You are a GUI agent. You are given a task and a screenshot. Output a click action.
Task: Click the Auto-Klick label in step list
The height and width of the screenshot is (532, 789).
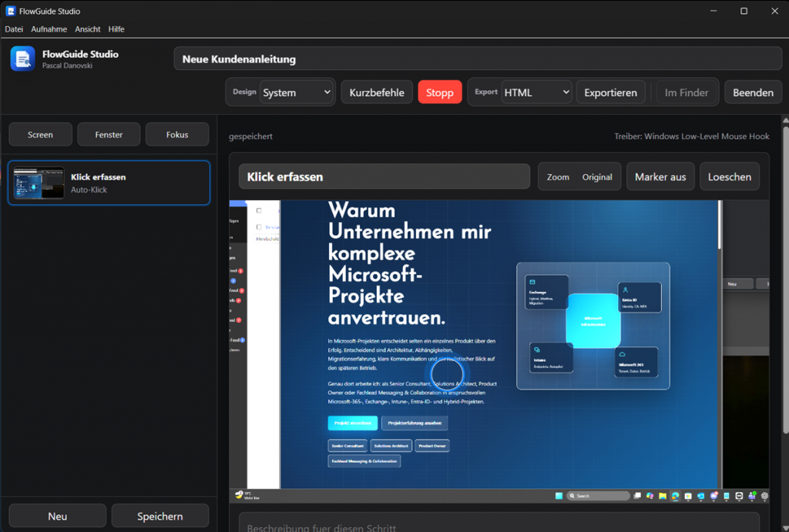click(x=89, y=189)
